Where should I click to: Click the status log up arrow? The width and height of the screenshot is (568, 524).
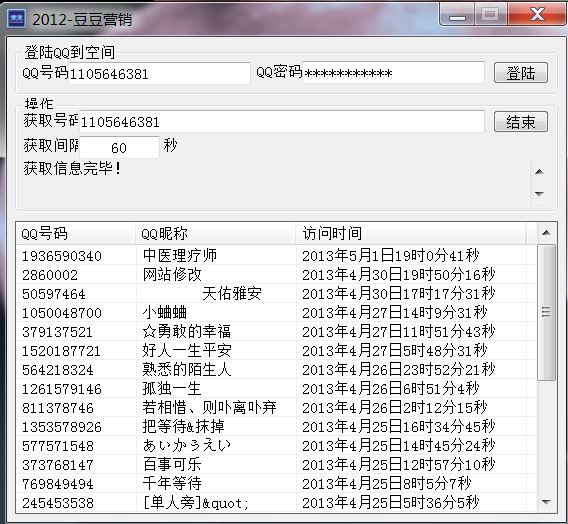(539, 172)
